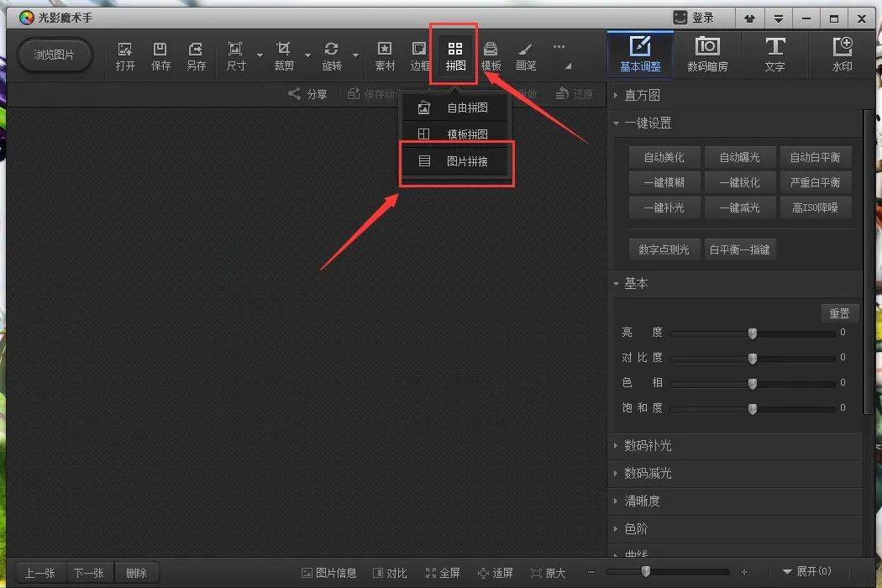Select the 尺寸 size tool
This screenshot has height=588, width=882.
pyautogui.click(x=236, y=56)
